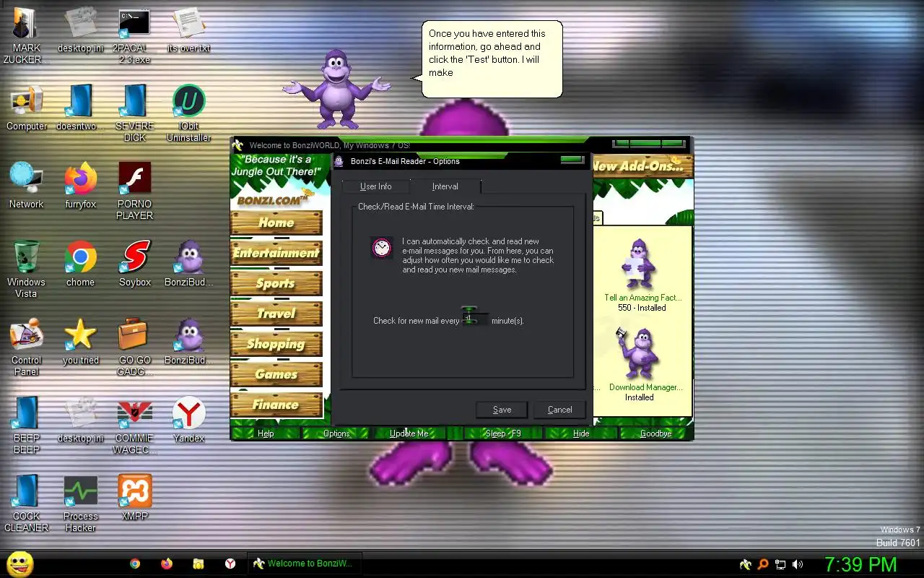Screen dimensions: 924x578
Task: Click the orange magnifier tray icon
Action: point(763,564)
